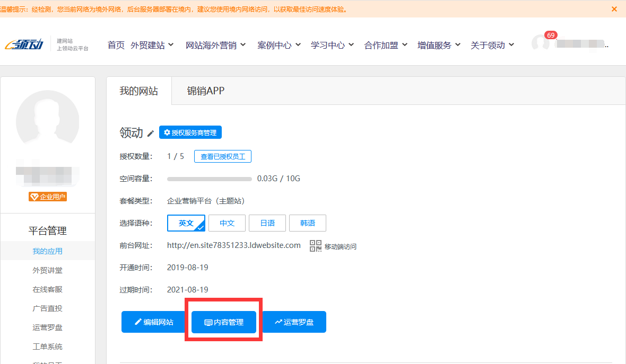
Task: Open 在线客服 in the sidebar
Action: [x=47, y=289]
